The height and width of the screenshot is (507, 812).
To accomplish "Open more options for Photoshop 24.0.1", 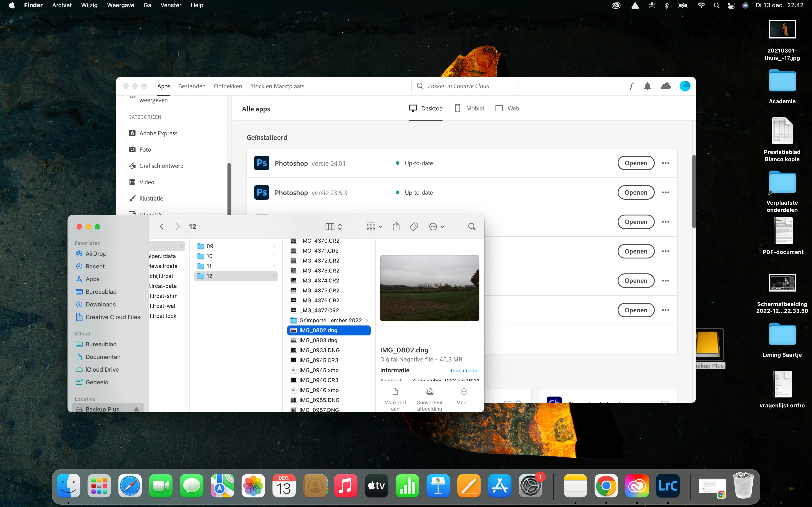I will pyautogui.click(x=665, y=163).
